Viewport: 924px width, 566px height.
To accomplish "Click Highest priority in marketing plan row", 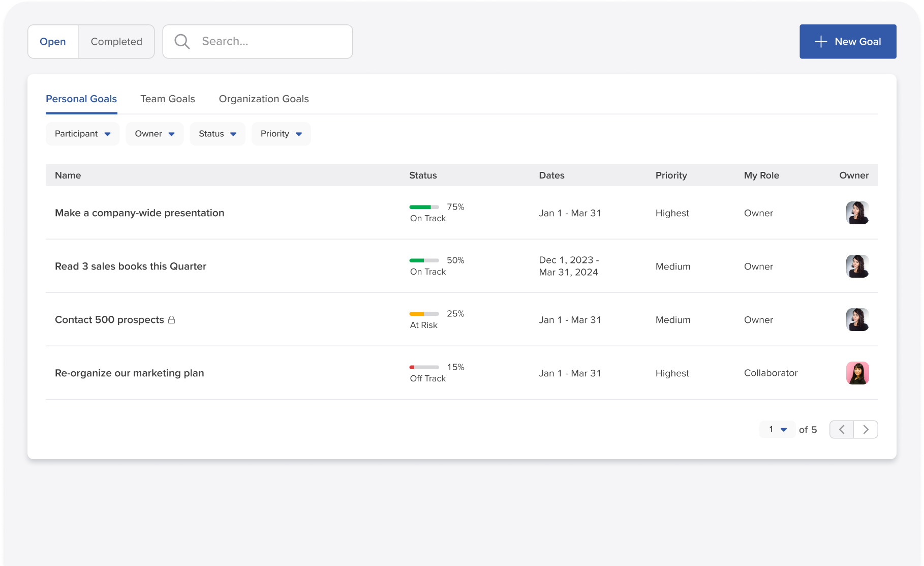I will 672,373.
